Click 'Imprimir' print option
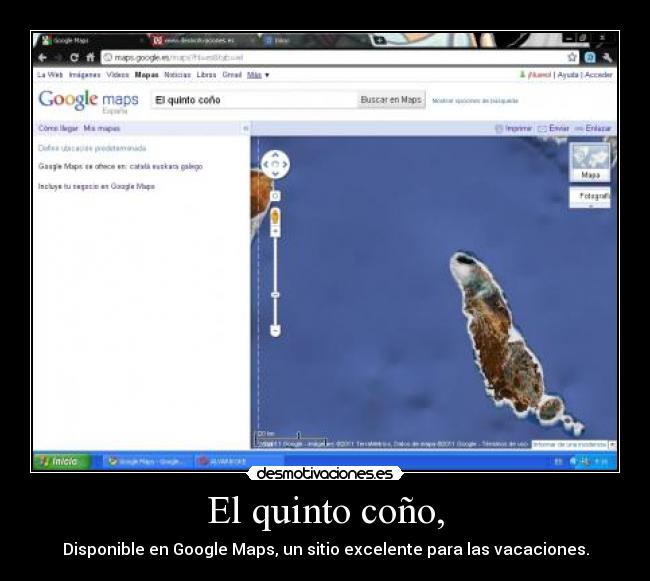Image resolution: width=650 pixels, height=581 pixels. [514, 128]
